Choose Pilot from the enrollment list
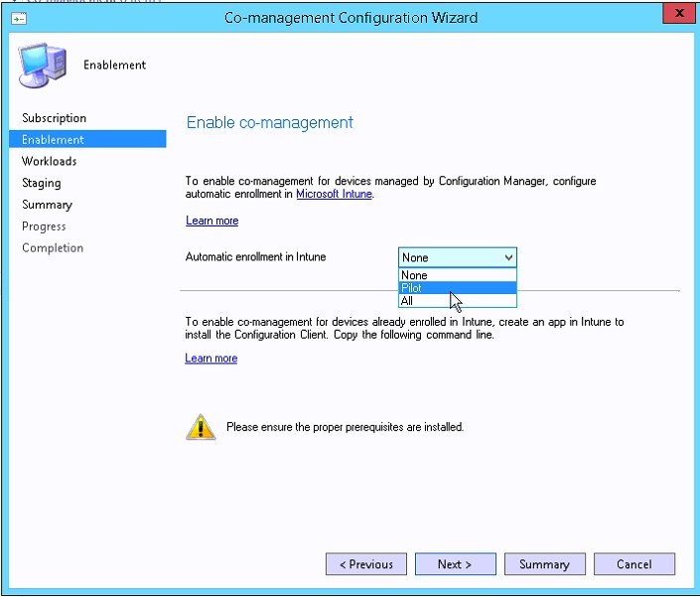Screen dimensions: 700x597 (x=457, y=288)
